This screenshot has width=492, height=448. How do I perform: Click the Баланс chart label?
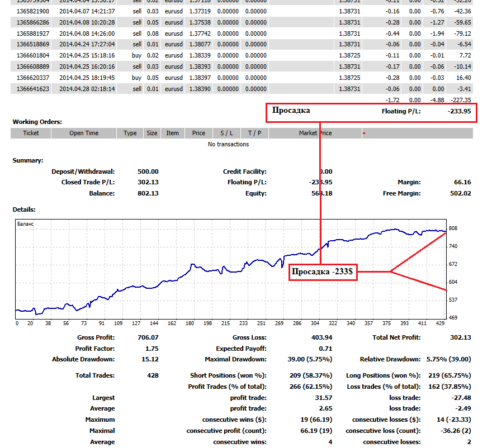pyautogui.click(x=25, y=224)
